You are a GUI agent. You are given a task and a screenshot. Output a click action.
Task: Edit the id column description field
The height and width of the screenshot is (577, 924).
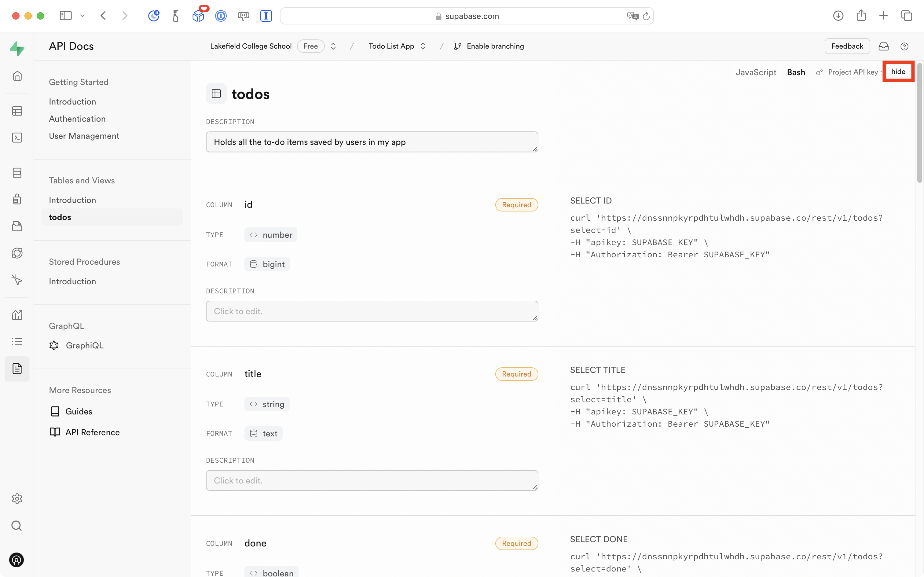[x=372, y=311]
